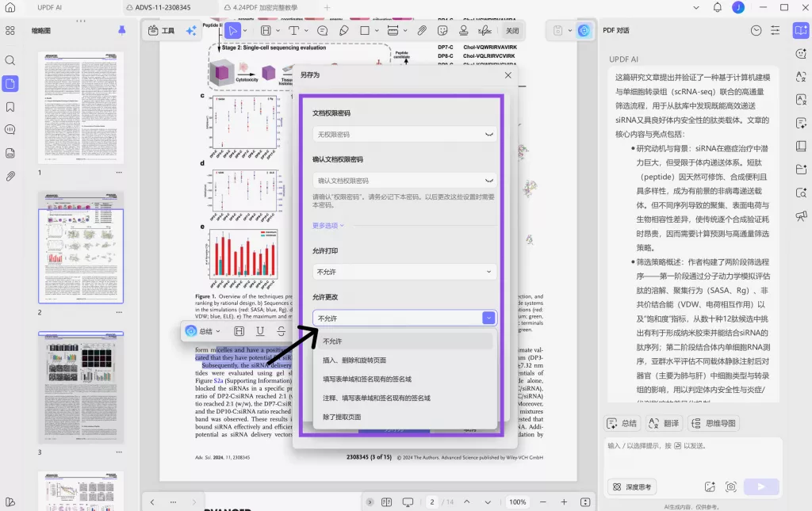Click the AI sparkle icon beside 工具

(x=191, y=31)
